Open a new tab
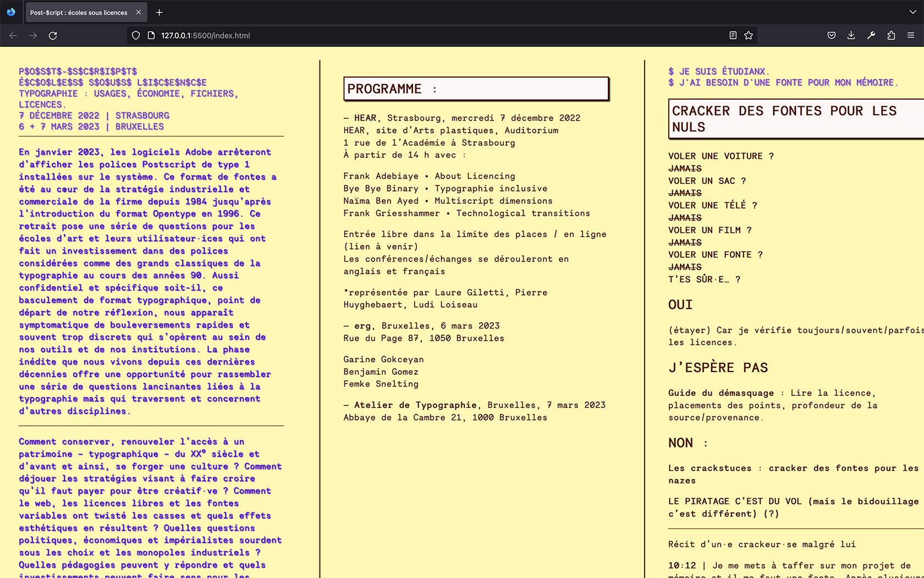 pyautogui.click(x=159, y=12)
